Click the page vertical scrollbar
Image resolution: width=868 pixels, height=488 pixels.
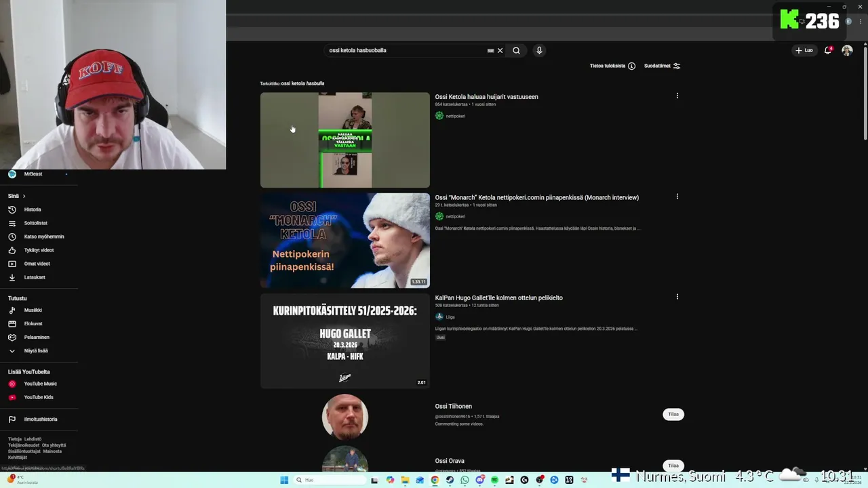point(865,95)
